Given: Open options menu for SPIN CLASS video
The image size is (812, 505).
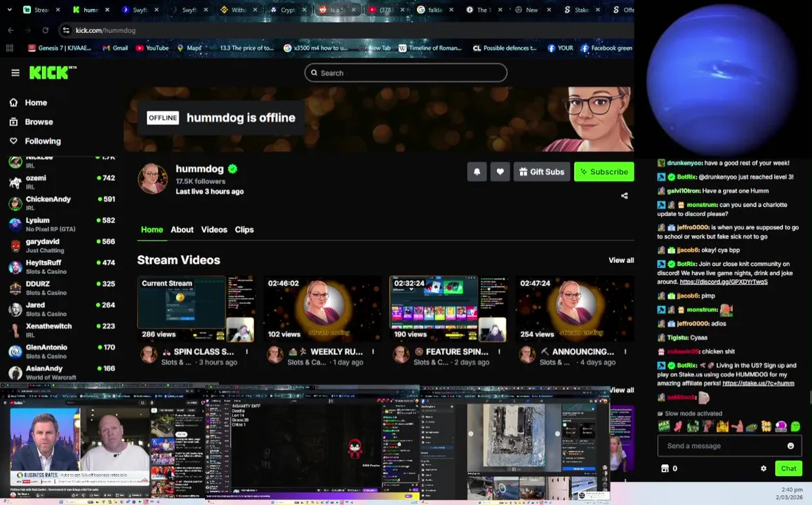Looking at the screenshot, I should pos(246,352).
